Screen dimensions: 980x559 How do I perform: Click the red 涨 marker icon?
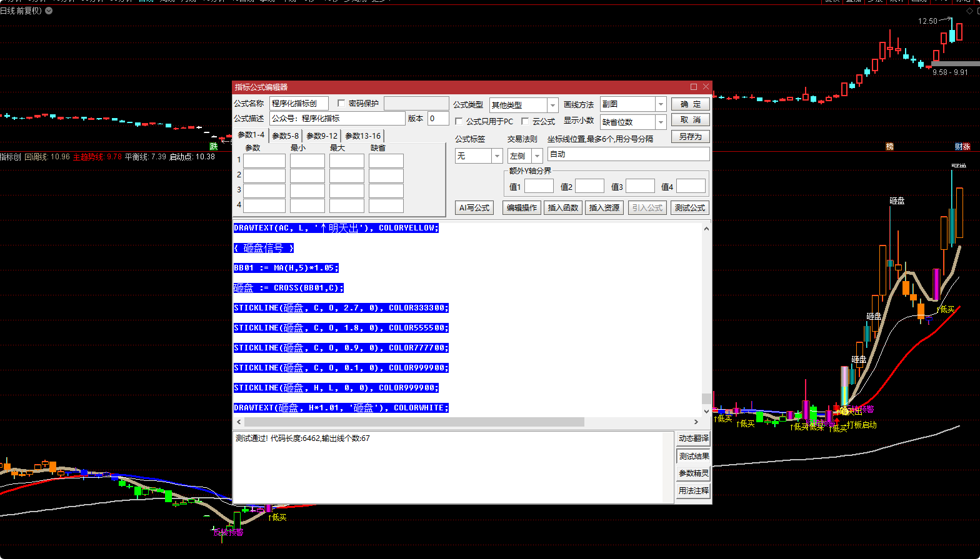967,146
